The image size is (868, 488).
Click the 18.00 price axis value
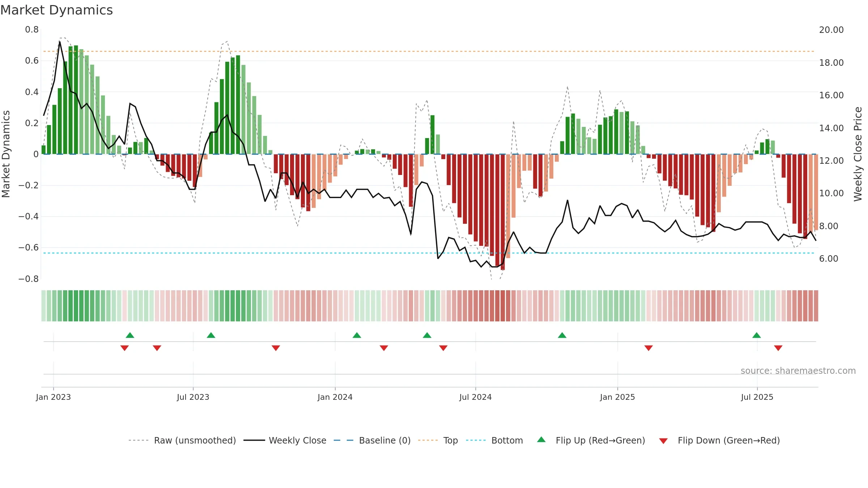tap(831, 63)
